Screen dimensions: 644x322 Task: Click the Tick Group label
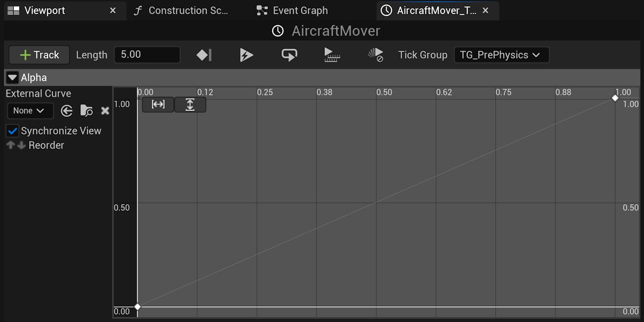(423, 55)
